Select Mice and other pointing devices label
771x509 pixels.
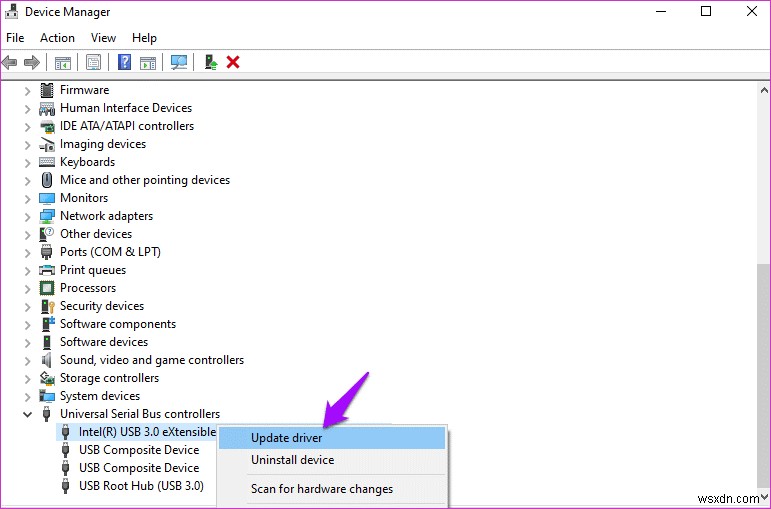pyautogui.click(x=145, y=180)
